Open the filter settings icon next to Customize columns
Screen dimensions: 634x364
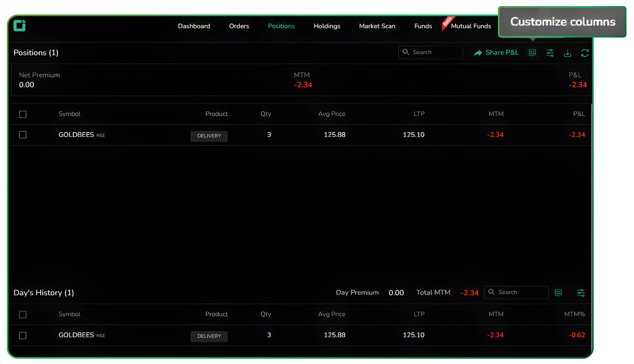point(550,53)
